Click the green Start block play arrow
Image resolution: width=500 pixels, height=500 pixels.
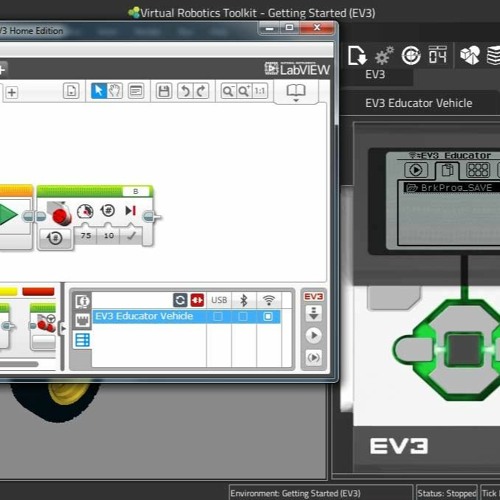point(8,215)
